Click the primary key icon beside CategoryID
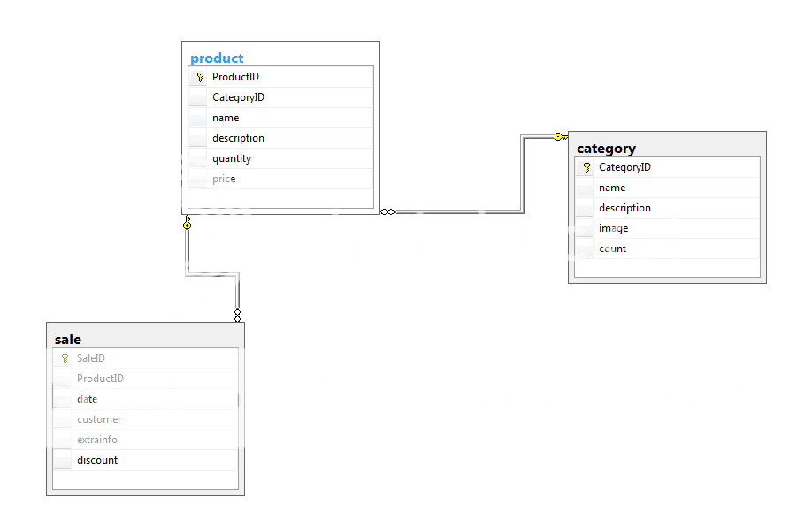The image size is (812, 529). click(x=585, y=166)
